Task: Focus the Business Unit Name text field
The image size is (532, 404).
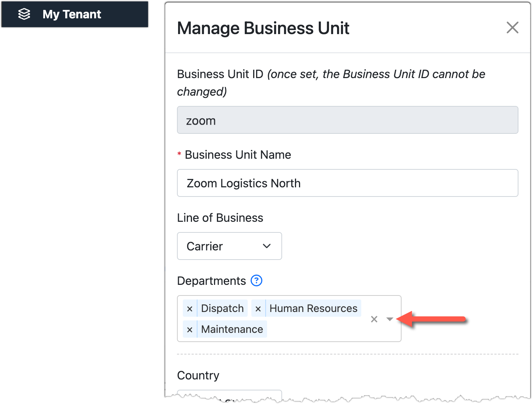Action: coord(347,183)
